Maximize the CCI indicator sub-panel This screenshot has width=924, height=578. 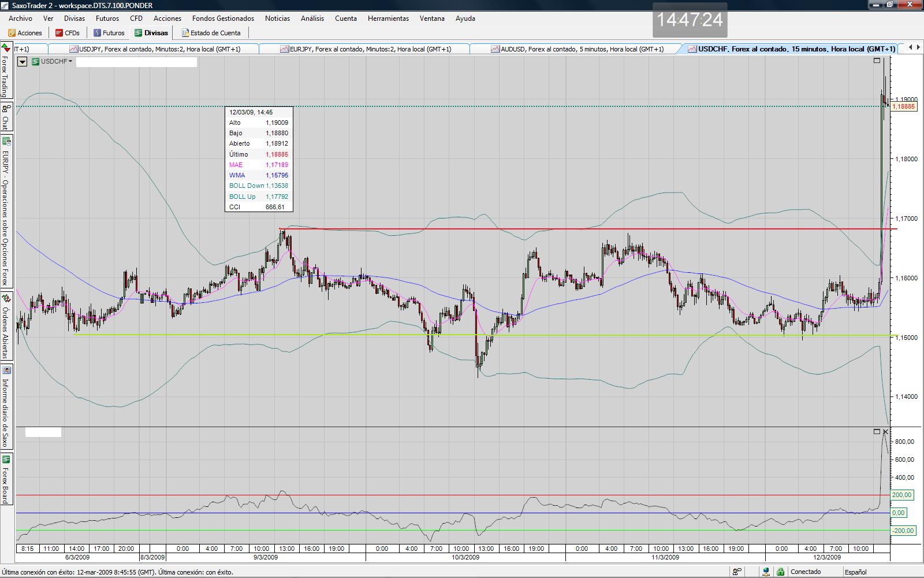[x=877, y=432]
